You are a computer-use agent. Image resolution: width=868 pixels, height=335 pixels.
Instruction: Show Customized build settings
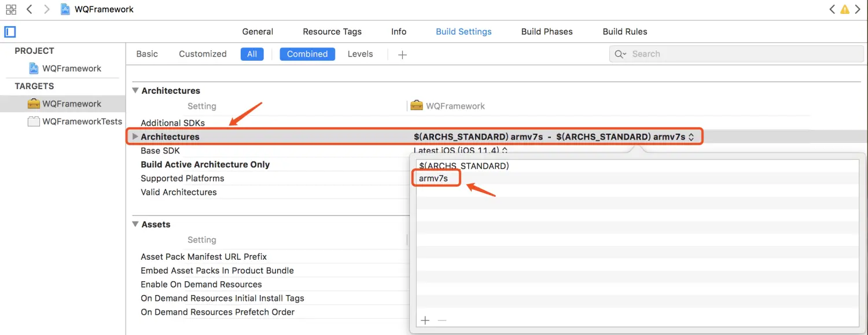point(203,54)
